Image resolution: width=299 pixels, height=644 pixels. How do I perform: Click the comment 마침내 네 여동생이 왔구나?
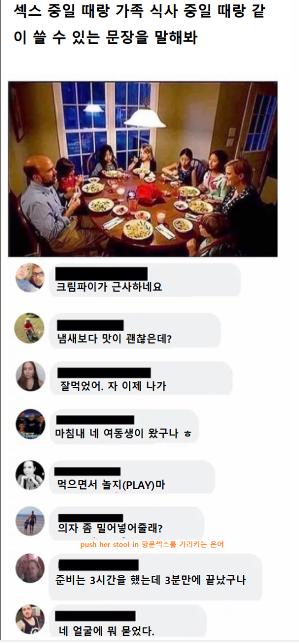coord(124,434)
